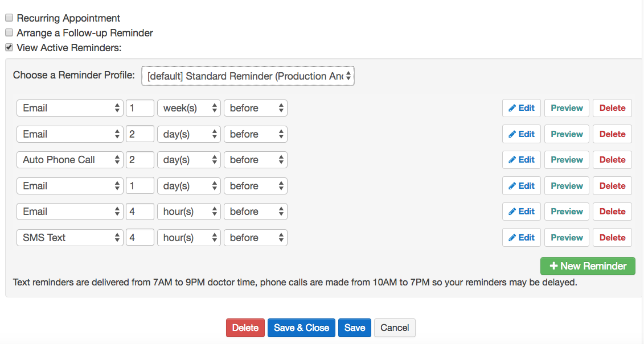Check Arrange a Follow-up Reminder

coord(9,32)
